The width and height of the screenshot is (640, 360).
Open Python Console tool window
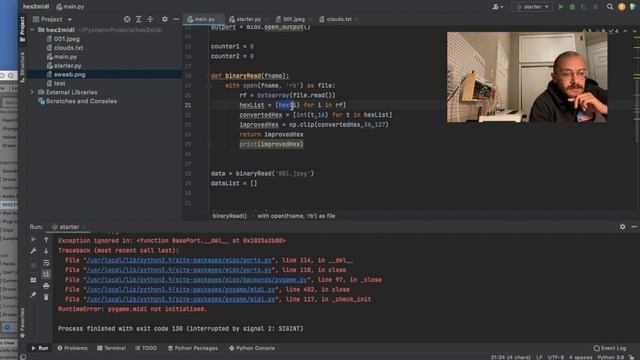(x=252, y=348)
